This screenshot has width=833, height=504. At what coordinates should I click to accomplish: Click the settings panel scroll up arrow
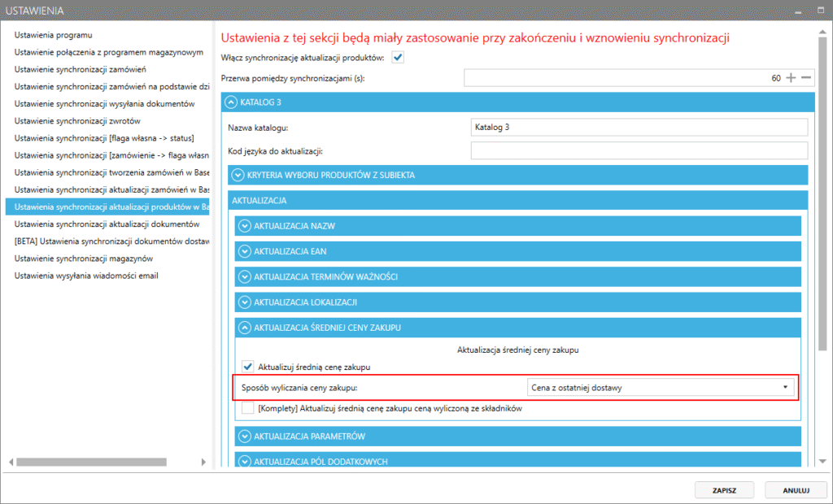pyautogui.click(x=822, y=32)
